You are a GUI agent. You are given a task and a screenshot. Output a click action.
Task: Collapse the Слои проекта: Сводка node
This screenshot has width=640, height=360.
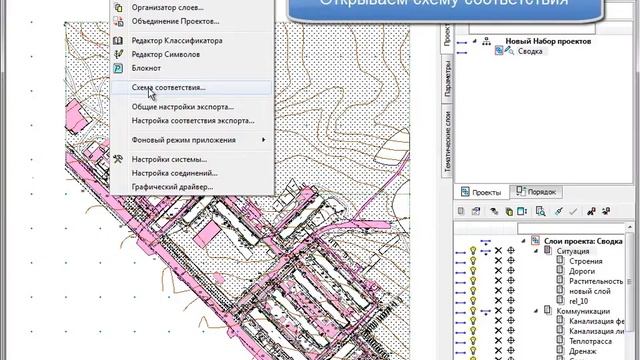[524, 241]
